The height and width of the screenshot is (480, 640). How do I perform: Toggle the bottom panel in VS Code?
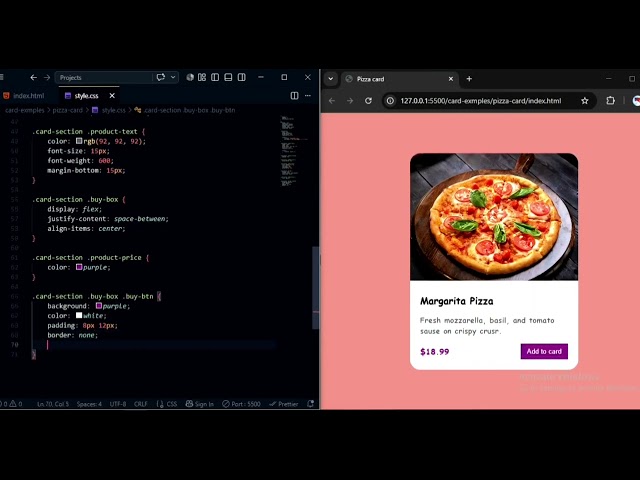coord(228,77)
